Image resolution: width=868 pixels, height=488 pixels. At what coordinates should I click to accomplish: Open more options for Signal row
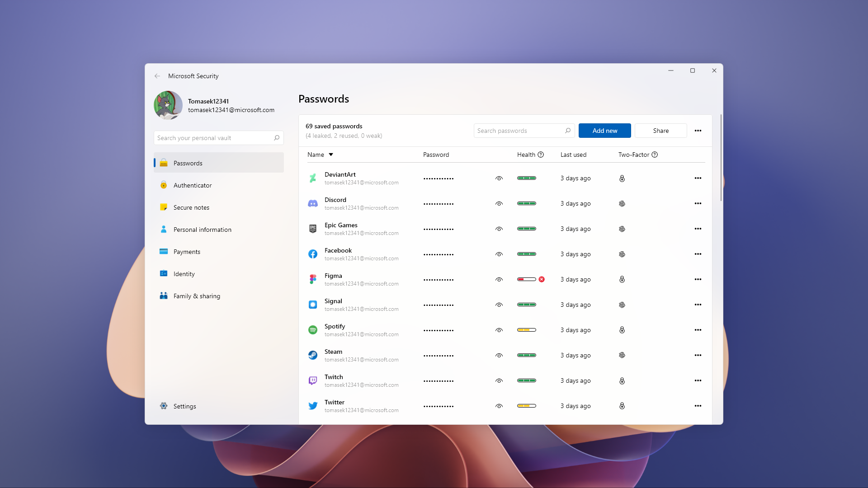point(698,305)
